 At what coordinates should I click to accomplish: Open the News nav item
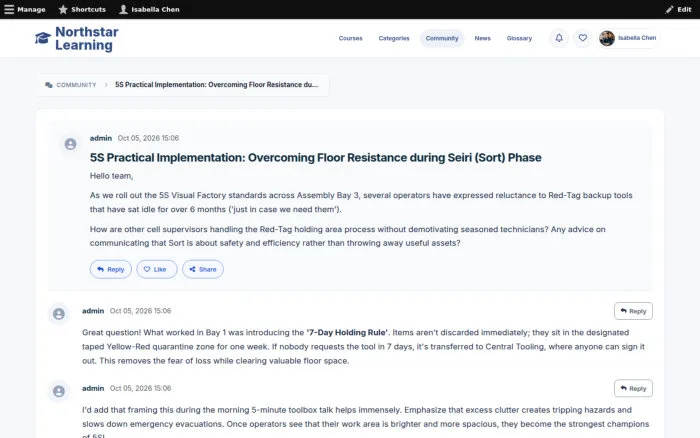483,38
